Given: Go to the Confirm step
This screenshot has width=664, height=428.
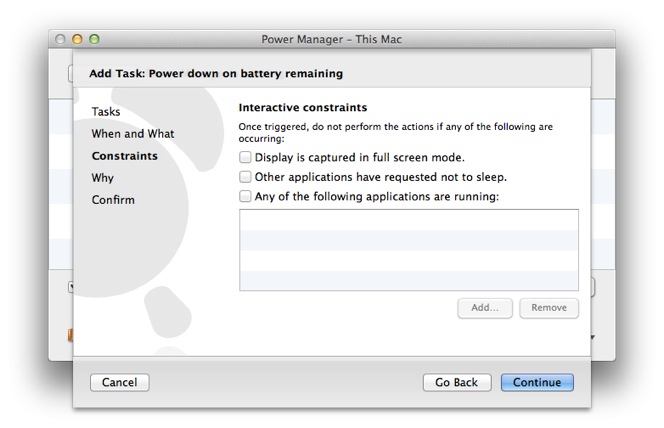Looking at the screenshot, I should pos(113,200).
